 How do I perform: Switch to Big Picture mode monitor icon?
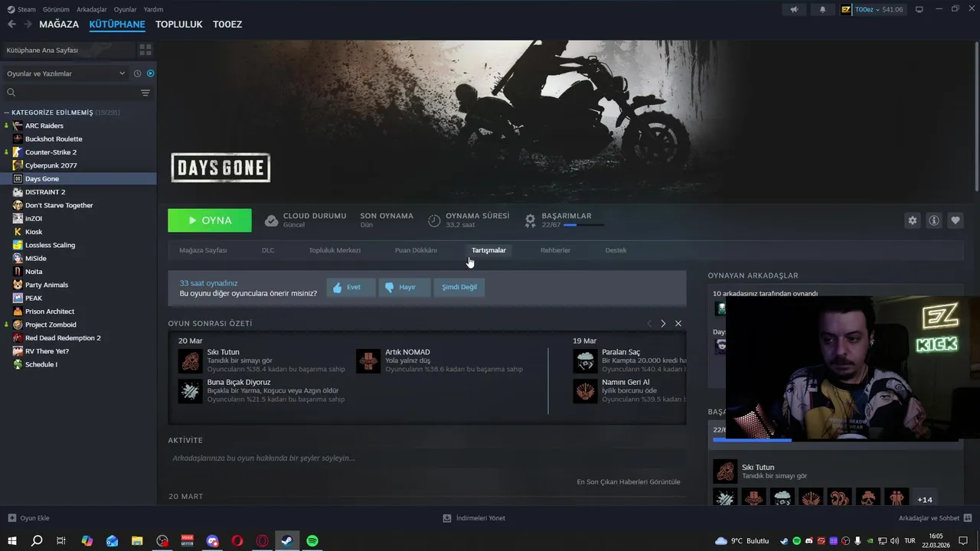tap(920, 9)
